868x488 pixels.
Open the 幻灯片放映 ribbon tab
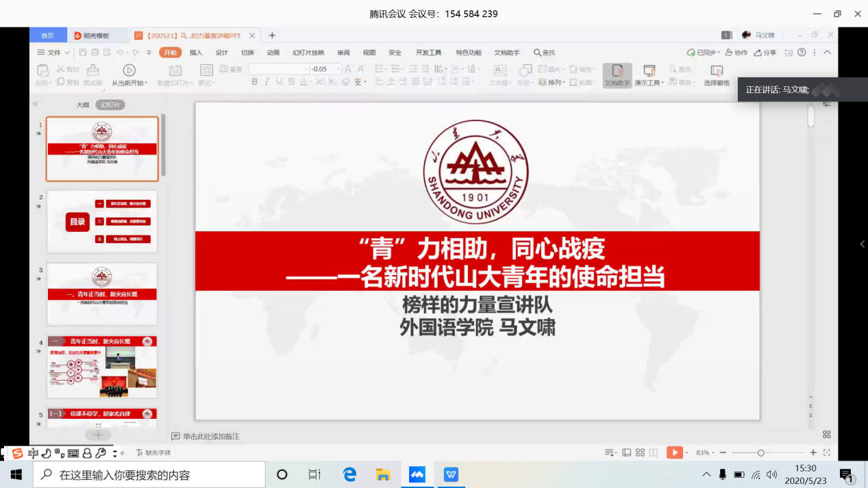tap(308, 53)
